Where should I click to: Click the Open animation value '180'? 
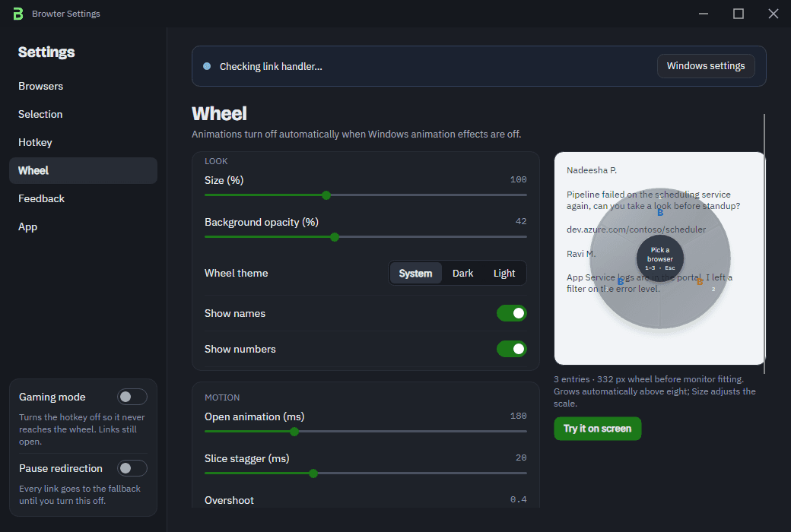(518, 416)
